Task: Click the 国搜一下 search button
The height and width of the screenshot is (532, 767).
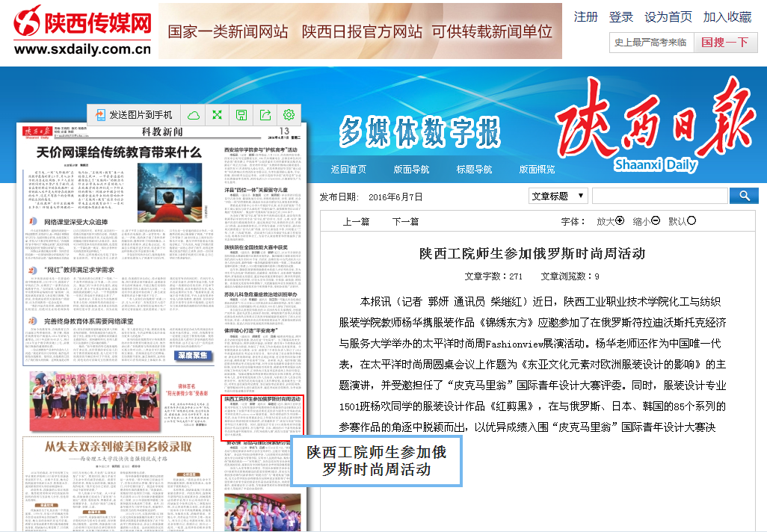Action: pos(725,43)
